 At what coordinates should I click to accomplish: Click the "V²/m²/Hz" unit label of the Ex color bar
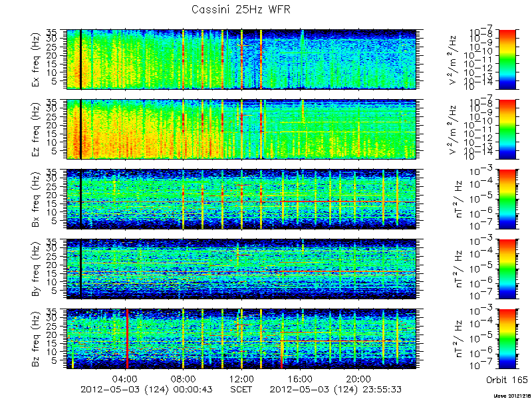click(453, 59)
